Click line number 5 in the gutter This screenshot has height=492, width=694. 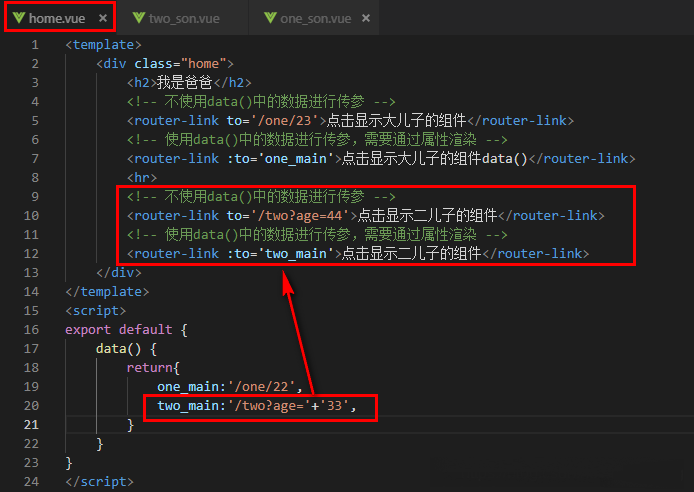click(x=35, y=121)
